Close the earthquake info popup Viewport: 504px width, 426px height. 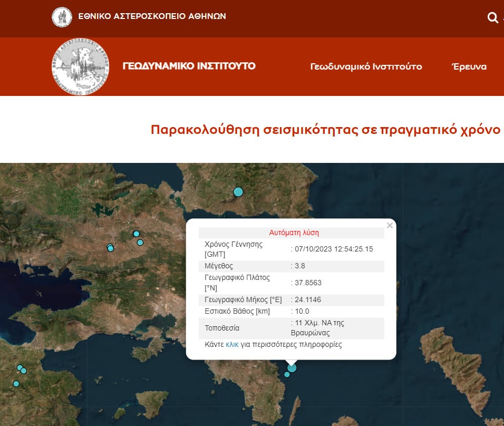390,225
